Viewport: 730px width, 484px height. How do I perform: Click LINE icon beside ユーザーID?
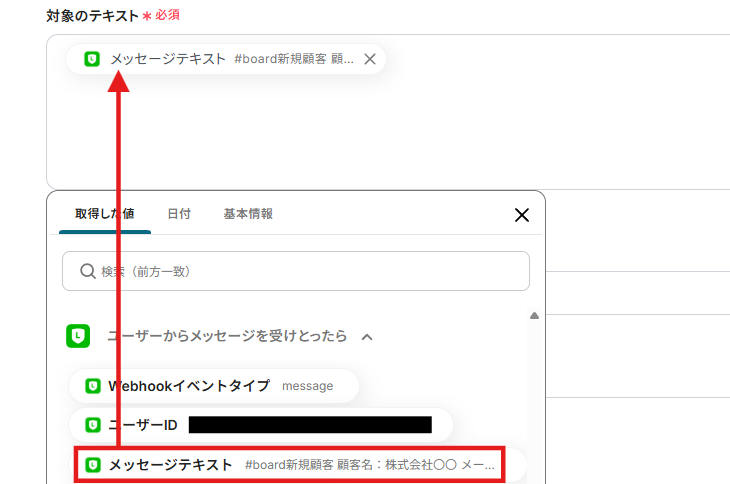click(93, 425)
